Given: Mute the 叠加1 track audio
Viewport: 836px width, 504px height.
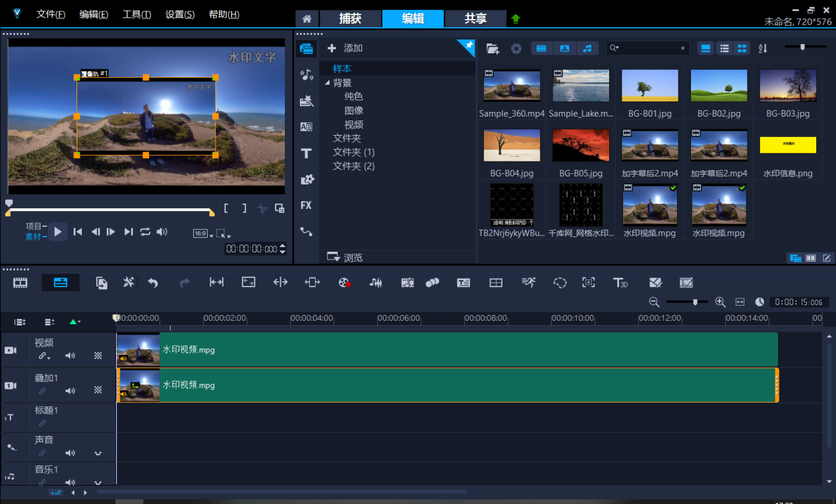Looking at the screenshot, I should tap(70, 391).
